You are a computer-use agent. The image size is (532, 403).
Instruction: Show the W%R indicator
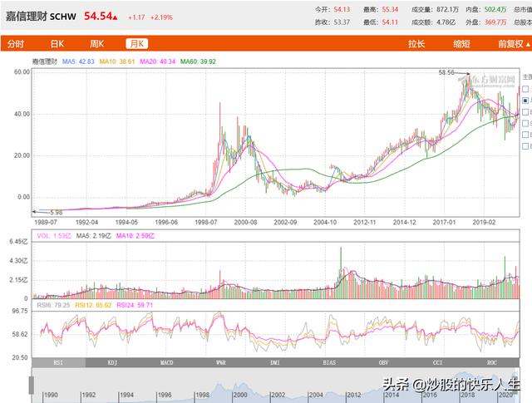click(221, 362)
